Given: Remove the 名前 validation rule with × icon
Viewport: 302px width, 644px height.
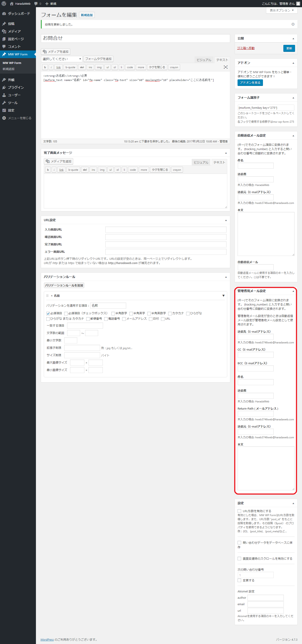Looking at the screenshot, I should tap(52, 296).
